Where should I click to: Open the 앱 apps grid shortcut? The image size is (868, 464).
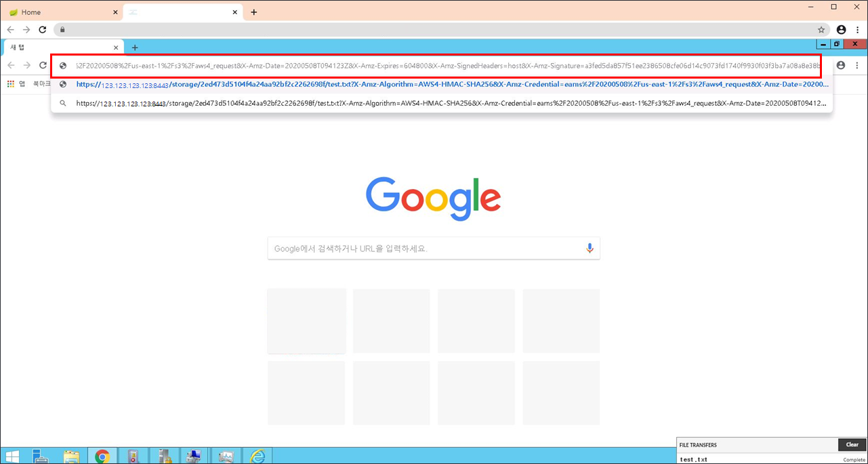point(16,84)
